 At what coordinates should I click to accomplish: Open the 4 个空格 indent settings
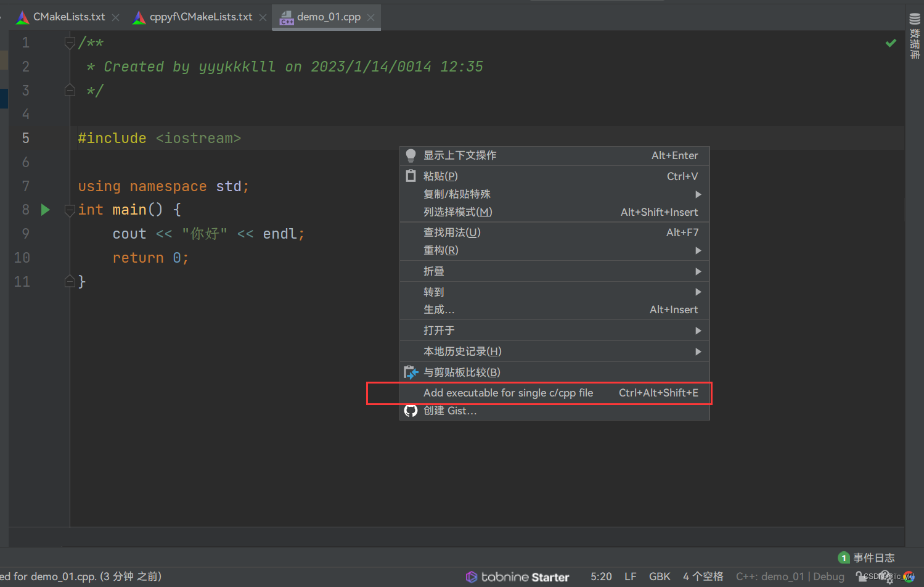pos(703,577)
